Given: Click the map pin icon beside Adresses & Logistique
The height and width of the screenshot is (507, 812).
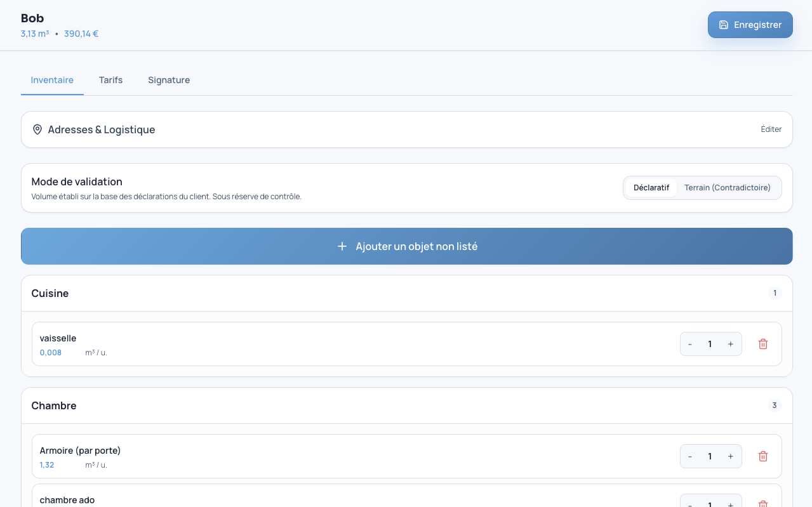Looking at the screenshot, I should tap(37, 129).
